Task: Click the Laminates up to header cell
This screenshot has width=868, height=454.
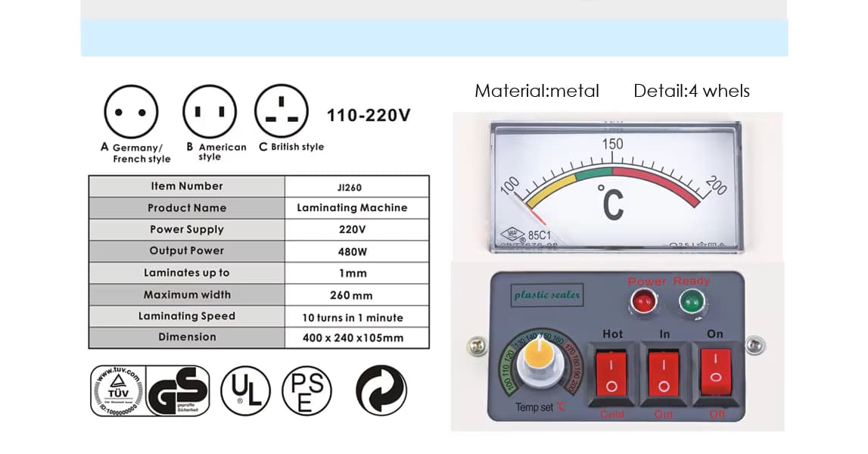Action: [x=187, y=273]
